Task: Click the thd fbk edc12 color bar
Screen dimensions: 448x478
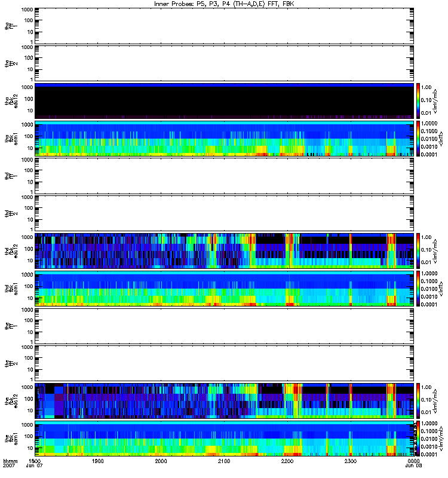Action: pos(418,251)
